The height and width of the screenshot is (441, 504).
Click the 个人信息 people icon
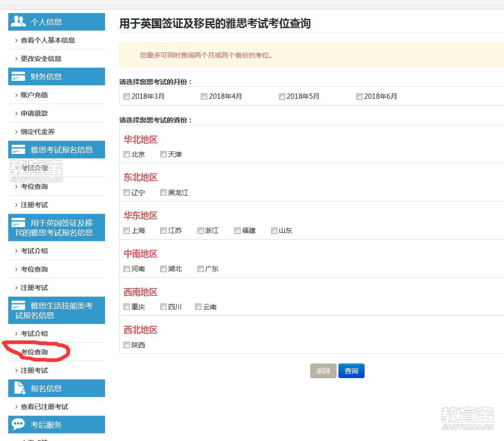point(18,21)
